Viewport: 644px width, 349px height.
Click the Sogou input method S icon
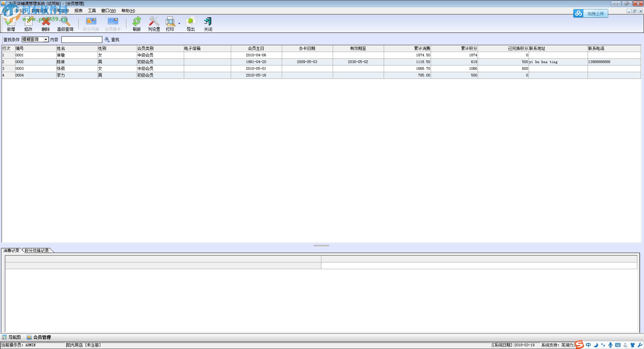click(579, 345)
